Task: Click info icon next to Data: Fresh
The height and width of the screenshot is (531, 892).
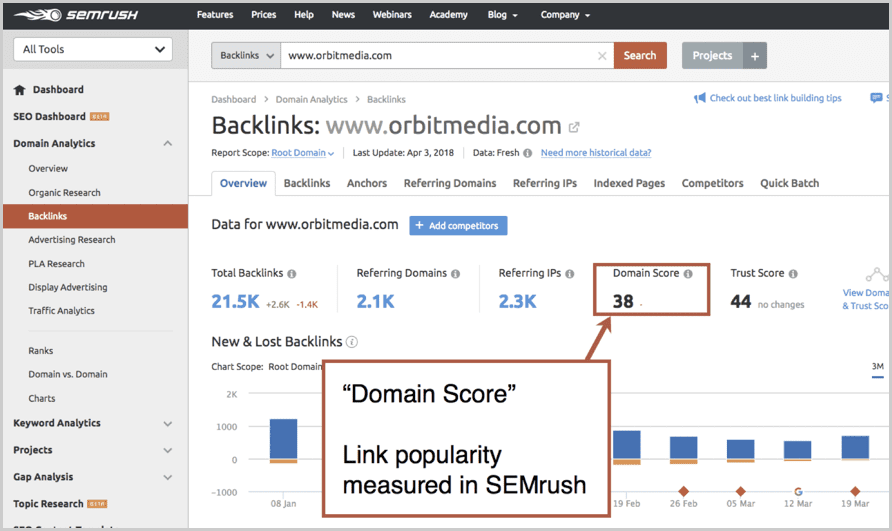Action: tap(527, 153)
